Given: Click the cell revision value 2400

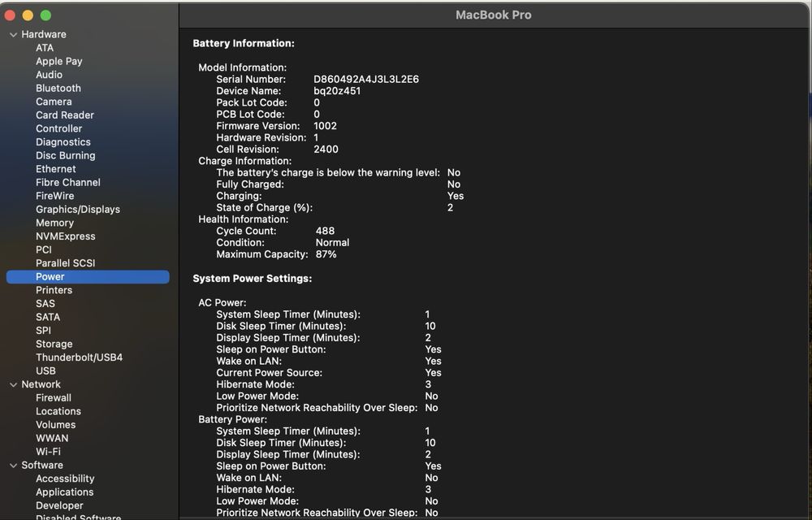Looking at the screenshot, I should pyautogui.click(x=326, y=149).
